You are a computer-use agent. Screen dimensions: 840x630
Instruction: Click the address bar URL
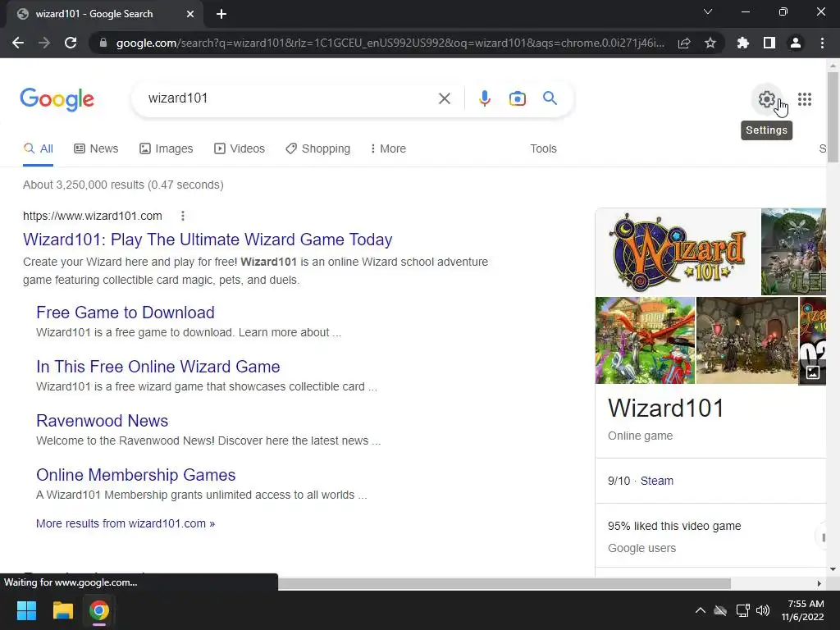(390, 43)
